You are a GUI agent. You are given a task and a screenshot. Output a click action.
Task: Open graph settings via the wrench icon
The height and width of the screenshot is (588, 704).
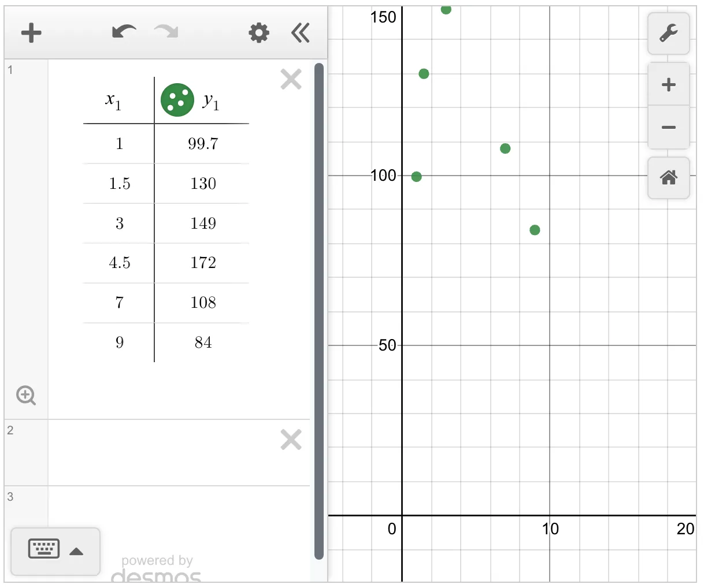tap(668, 33)
